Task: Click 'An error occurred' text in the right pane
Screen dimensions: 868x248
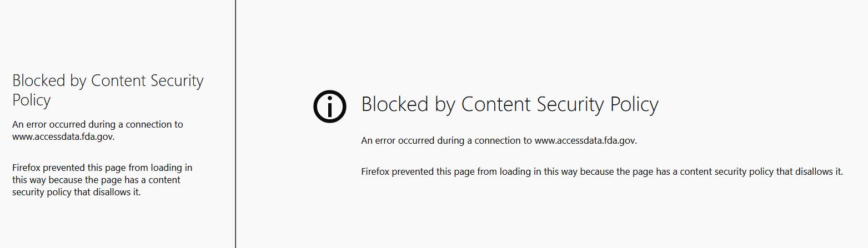Action: [398, 141]
